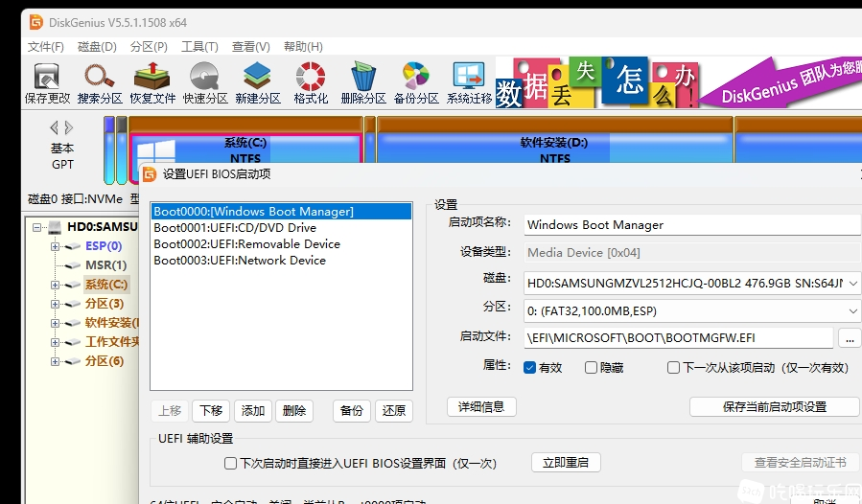This screenshot has height=504, width=862.
Task: Open the 查看(V) menu
Action: tap(251, 47)
